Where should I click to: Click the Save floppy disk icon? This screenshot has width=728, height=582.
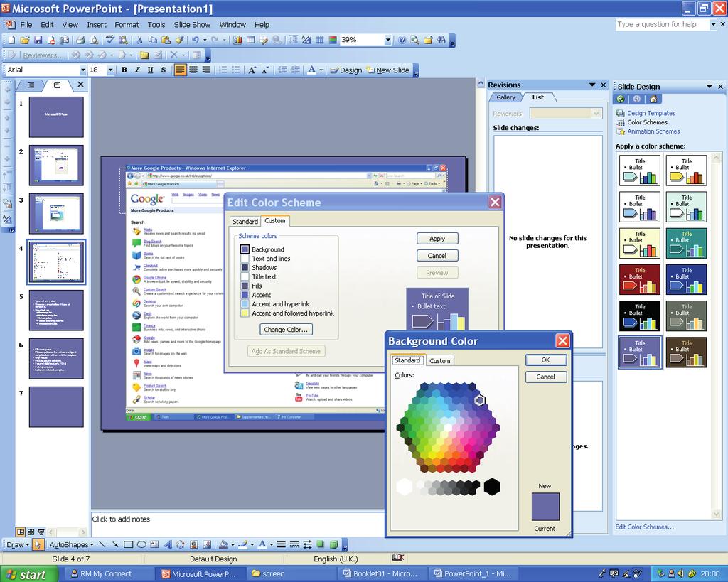pos(38,41)
